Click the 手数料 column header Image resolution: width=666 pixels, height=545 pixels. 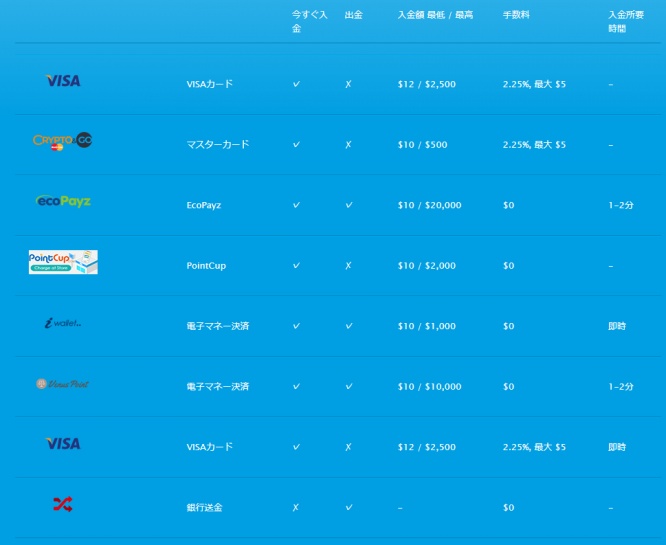[x=516, y=15]
